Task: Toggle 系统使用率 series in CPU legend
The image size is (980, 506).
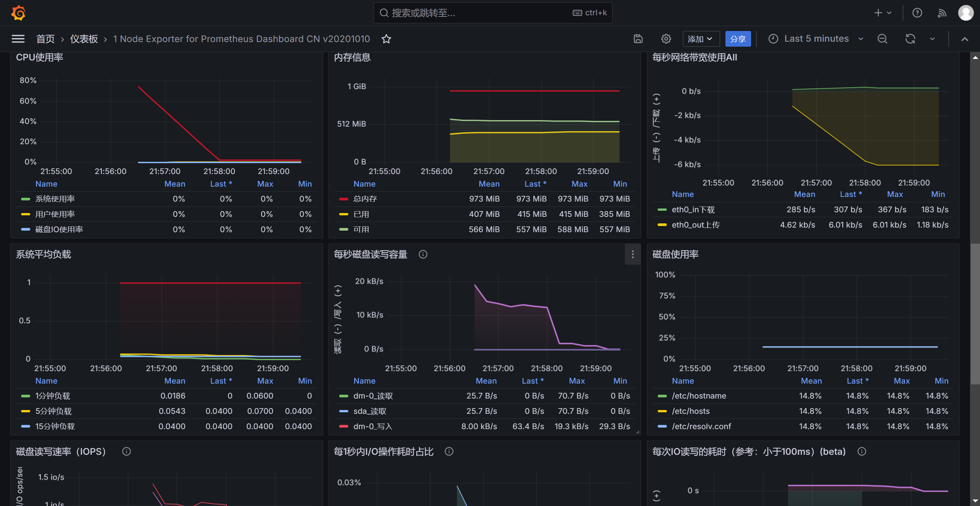Action: click(x=55, y=199)
